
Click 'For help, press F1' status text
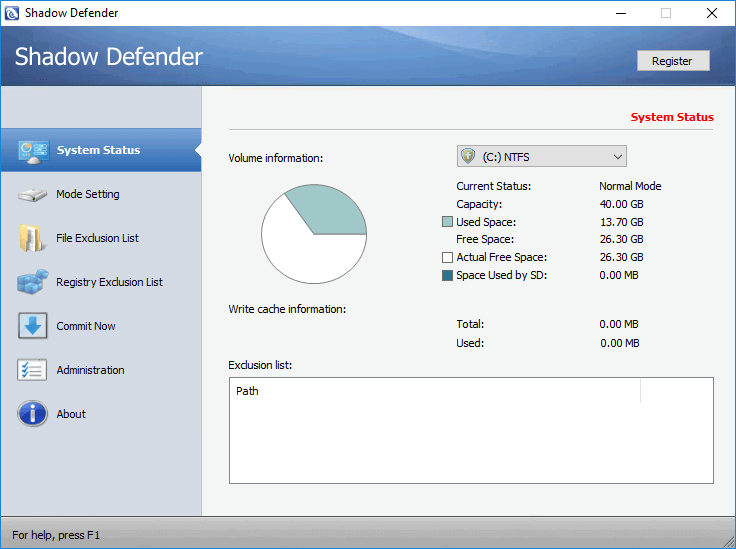(x=56, y=535)
